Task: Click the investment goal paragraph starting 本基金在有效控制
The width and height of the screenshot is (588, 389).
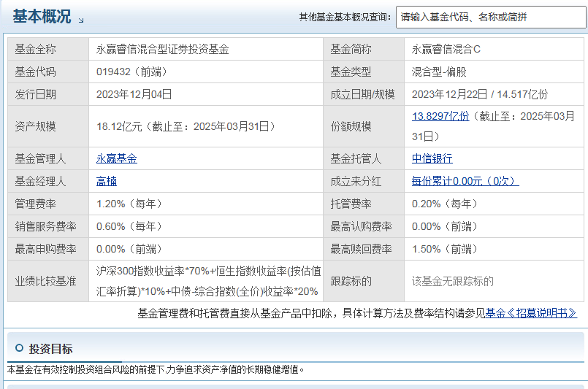Action: [x=156, y=370]
